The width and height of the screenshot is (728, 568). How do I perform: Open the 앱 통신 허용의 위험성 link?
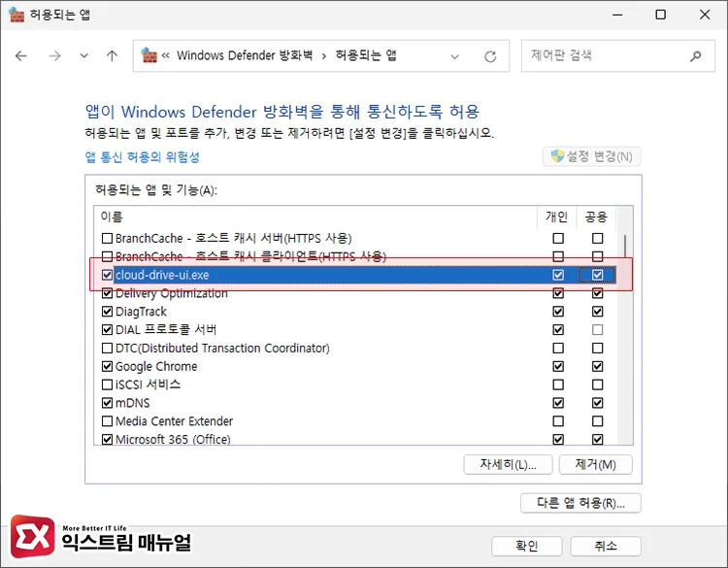point(143,157)
